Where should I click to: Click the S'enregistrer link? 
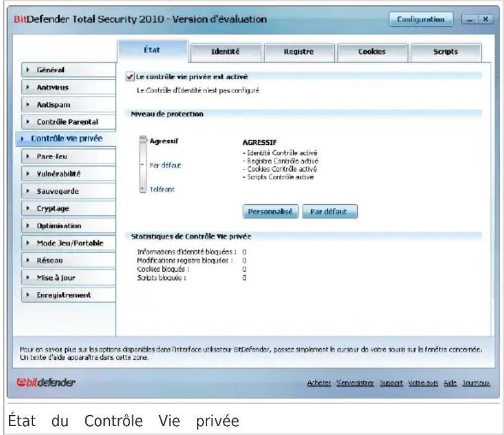pyautogui.click(x=355, y=383)
